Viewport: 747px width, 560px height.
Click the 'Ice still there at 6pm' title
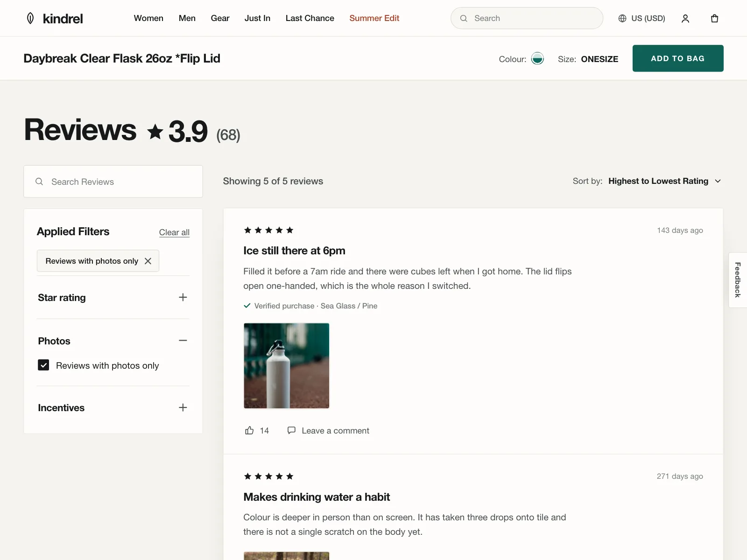[294, 251]
